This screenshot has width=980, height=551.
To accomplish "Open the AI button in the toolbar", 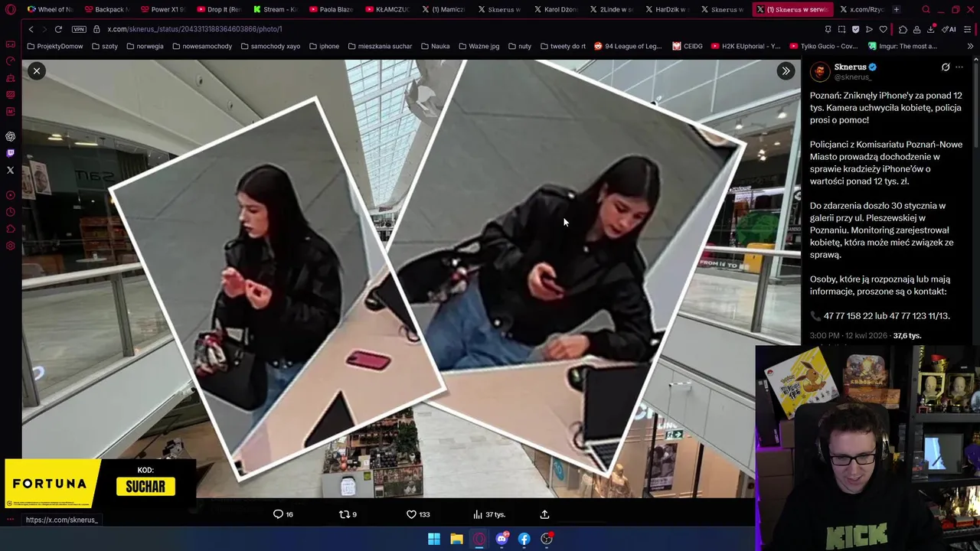I will click(949, 29).
